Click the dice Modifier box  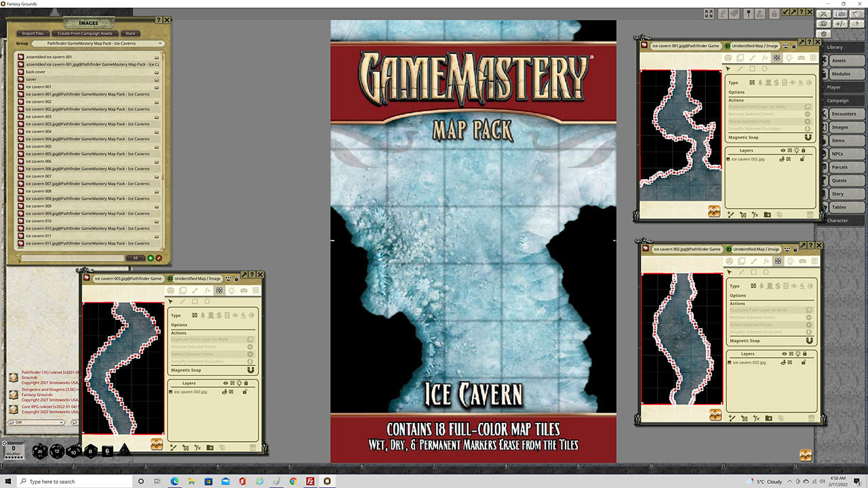(x=14, y=451)
